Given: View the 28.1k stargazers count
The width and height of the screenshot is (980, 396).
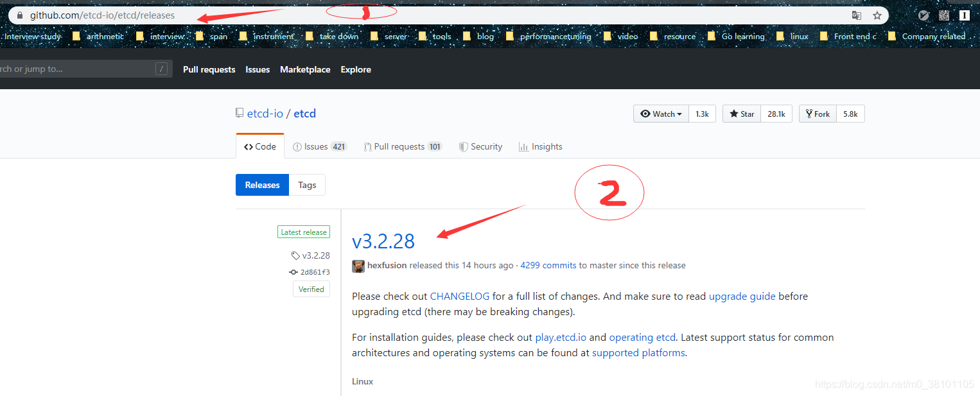Looking at the screenshot, I should [776, 114].
